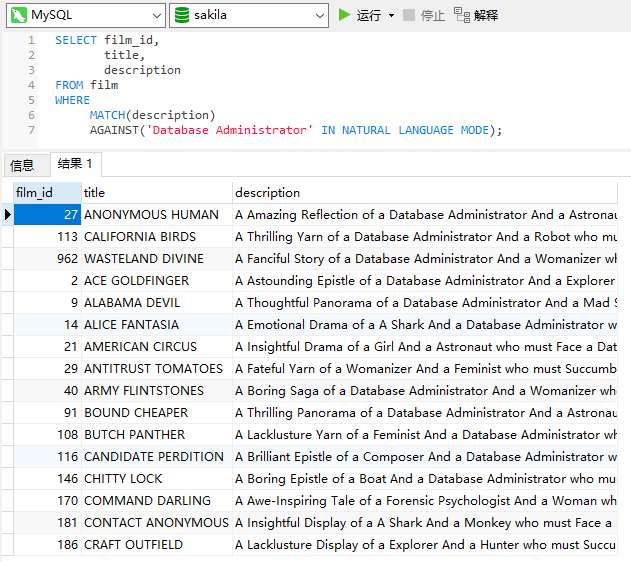Select description starting 'A Amazing Reflection'
The image size is (631, 562).
point(425,214)
